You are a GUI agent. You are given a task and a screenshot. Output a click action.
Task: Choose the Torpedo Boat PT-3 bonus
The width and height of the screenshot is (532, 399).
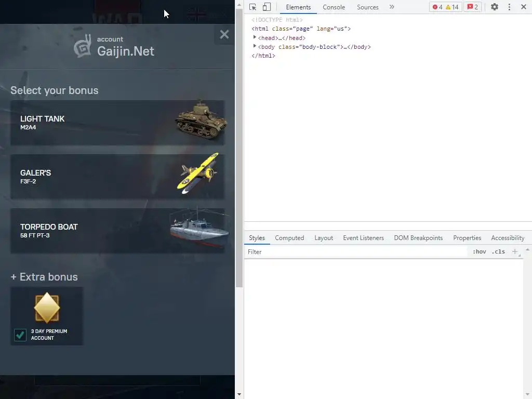point(117,231)
